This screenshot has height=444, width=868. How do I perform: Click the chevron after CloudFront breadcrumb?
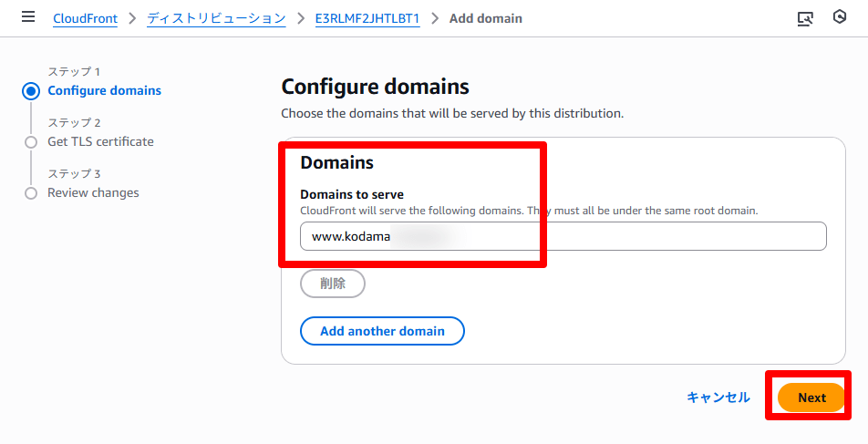click(132, 18)
